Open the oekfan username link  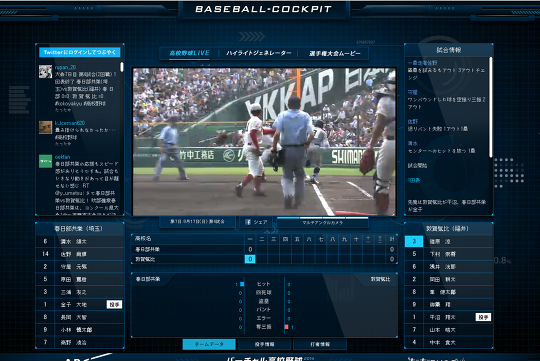pyautogui.click(x=62, y=157)
